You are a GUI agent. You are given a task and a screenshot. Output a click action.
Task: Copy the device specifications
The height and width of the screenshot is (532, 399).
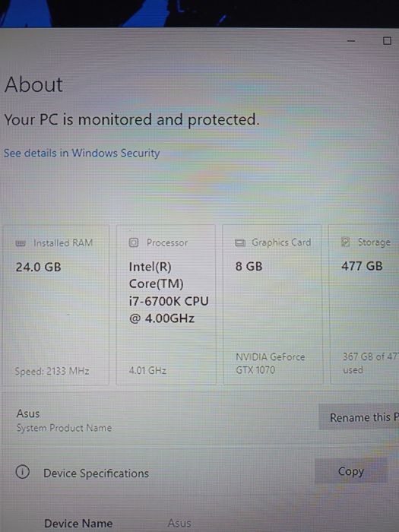(351, 471)
